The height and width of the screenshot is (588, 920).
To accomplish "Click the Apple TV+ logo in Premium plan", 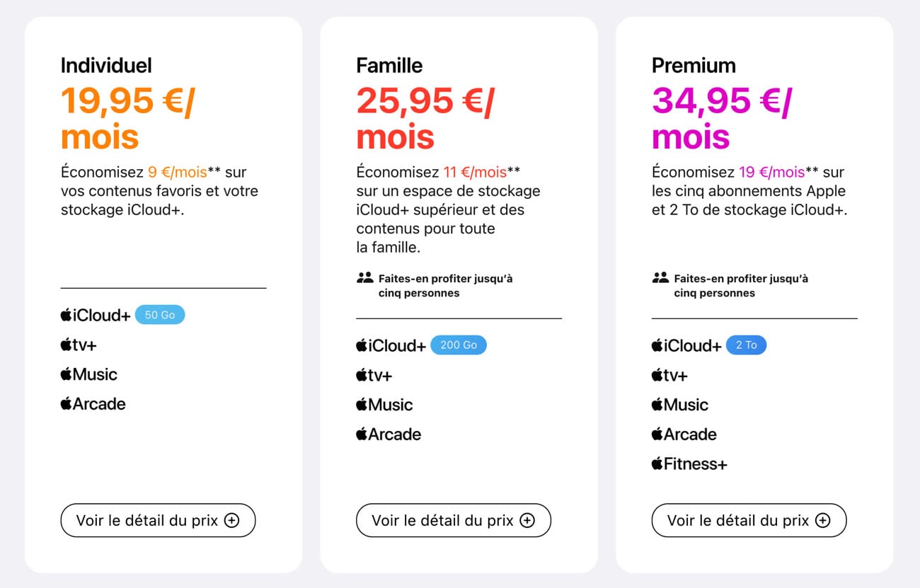I will coord(669,375).
